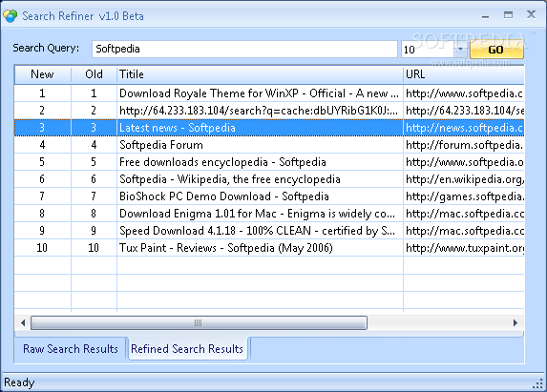Screen dimensions: 547x392
Task: Open the results count dropdown arrow
Action: [460, 50]
